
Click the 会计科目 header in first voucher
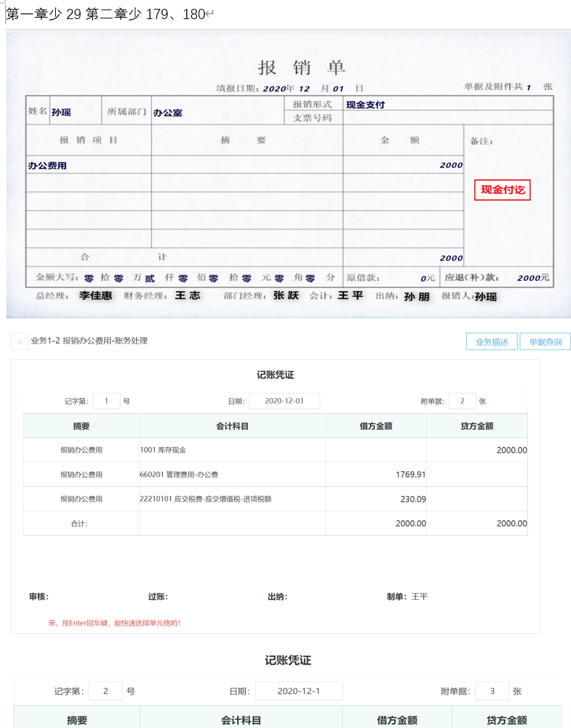[x=232, y=426]
